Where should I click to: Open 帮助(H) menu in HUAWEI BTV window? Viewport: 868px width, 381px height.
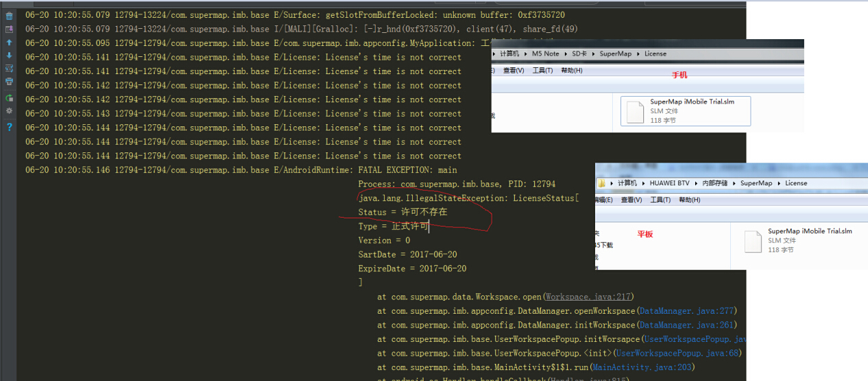[689, 200]
